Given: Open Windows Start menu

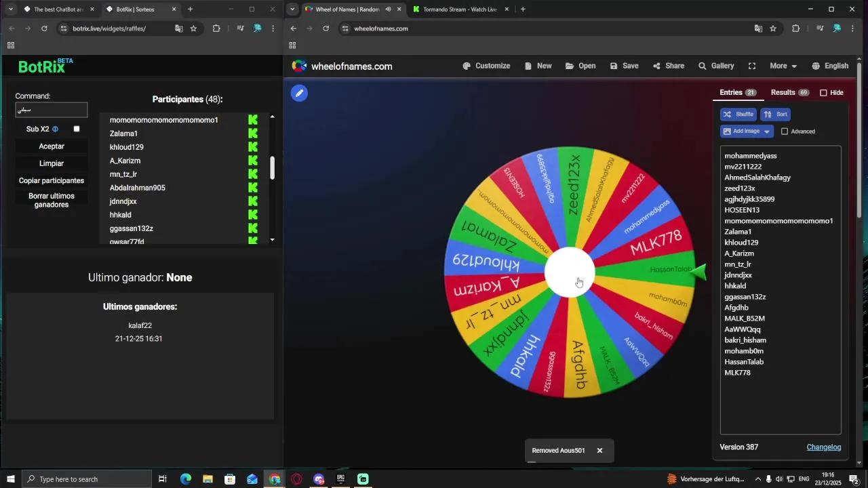Looking at the screenshot, I should (10, 479).
